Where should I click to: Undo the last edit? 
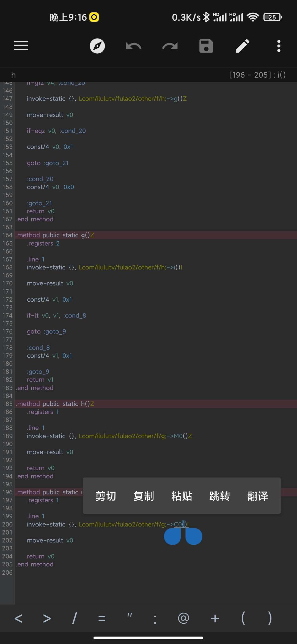(134, 46)
